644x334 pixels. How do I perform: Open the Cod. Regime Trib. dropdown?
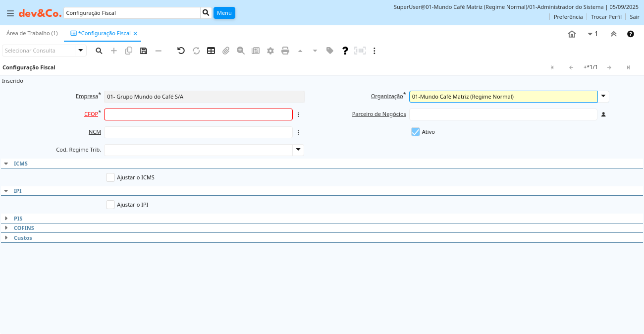click(x=298, y=150)
